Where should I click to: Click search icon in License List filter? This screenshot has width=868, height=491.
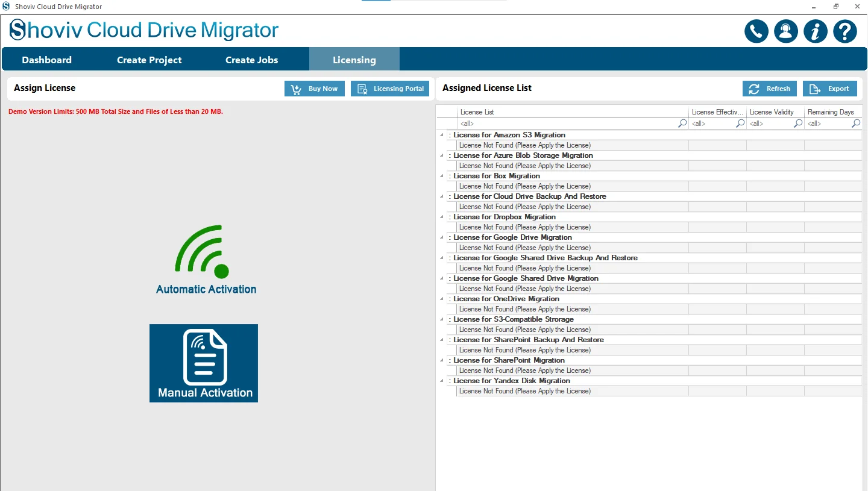pyautogui.click(x=682, y=124)
